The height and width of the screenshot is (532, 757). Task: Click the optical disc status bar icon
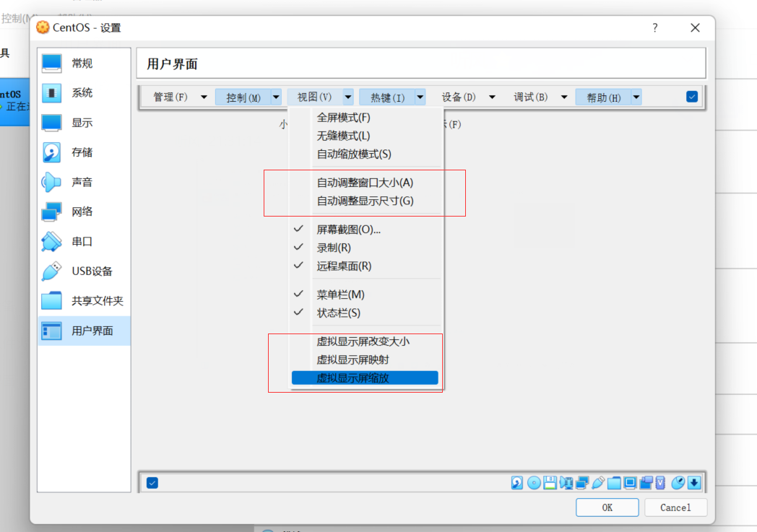534,483
